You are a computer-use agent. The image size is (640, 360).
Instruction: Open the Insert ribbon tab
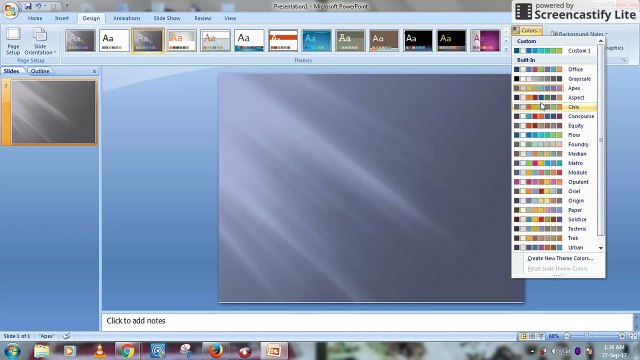pos(62,18)
